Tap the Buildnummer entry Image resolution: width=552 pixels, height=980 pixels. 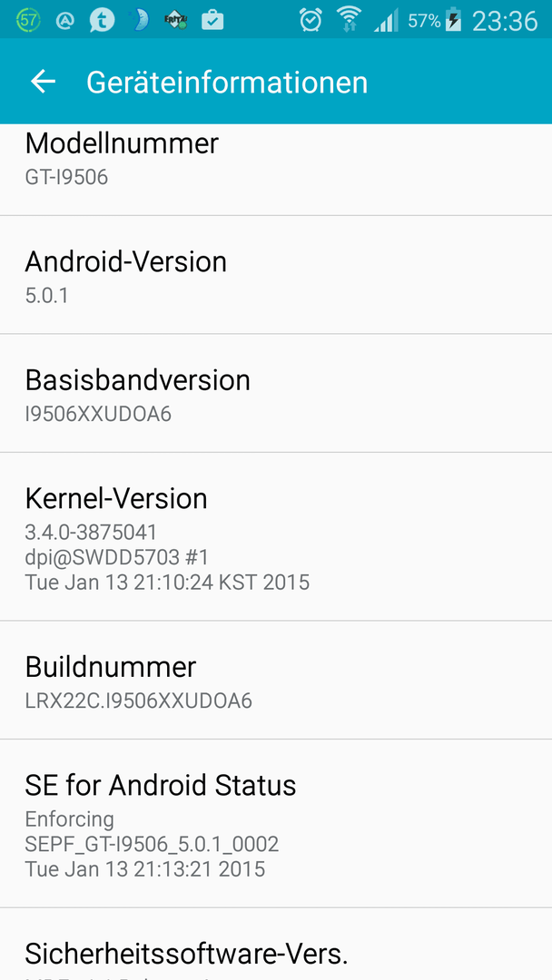click(x=276, y=680)
